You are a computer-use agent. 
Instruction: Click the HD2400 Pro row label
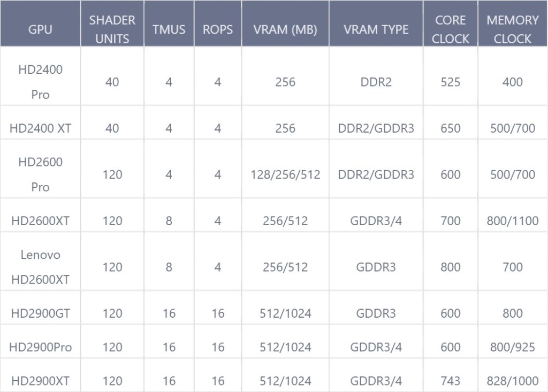click(x=40, y=82)
